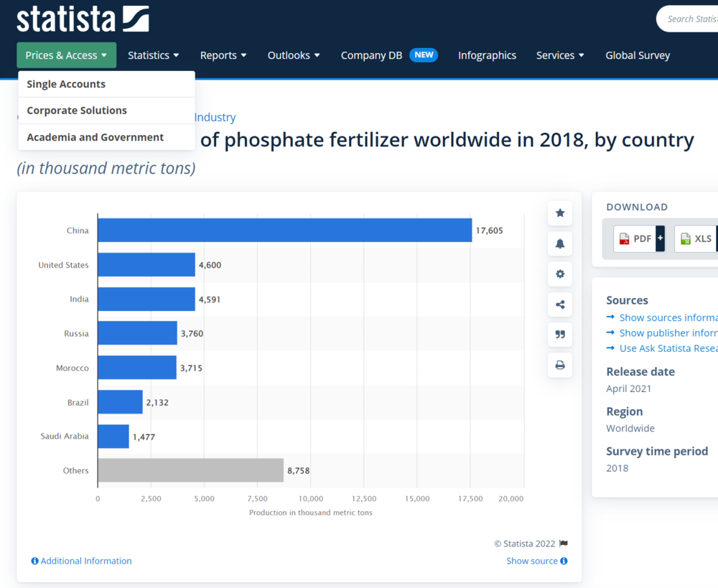Click the star favorite icon
This screenshot has height=588, width=718.
pos(560,213)
